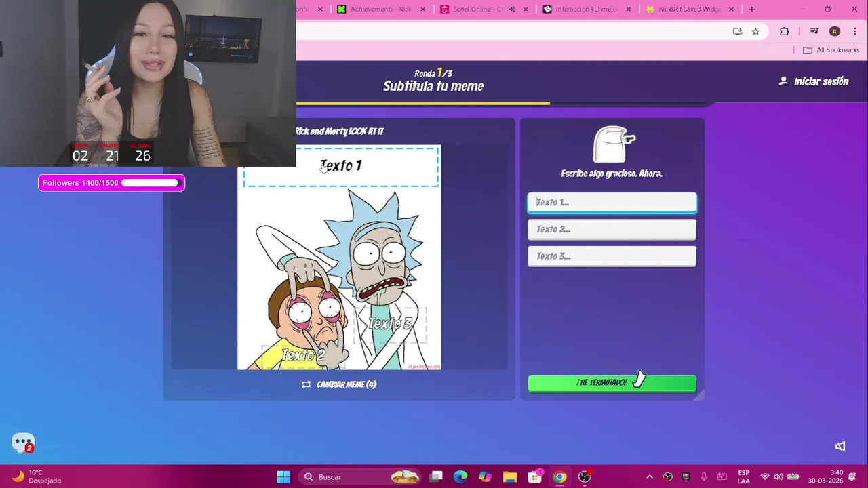Launch Microsoft Edge from the taskbar

click(x=460, y=476)
